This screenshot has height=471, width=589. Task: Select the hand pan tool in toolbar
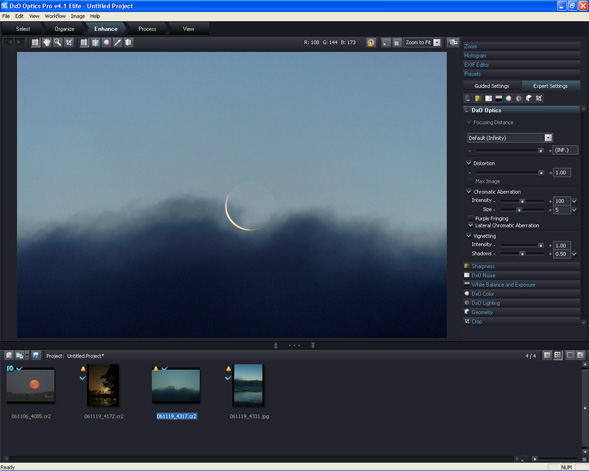click(47, 42)
